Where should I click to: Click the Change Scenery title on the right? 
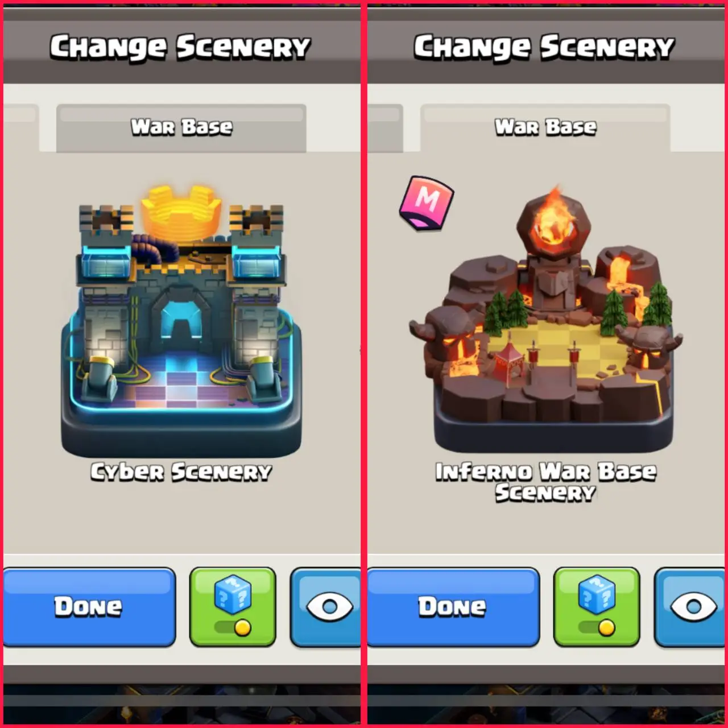544,47
